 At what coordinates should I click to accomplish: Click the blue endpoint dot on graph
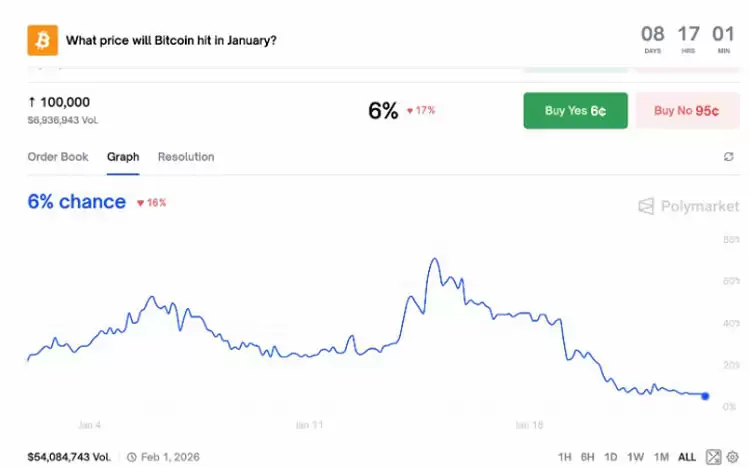point(705,397)
